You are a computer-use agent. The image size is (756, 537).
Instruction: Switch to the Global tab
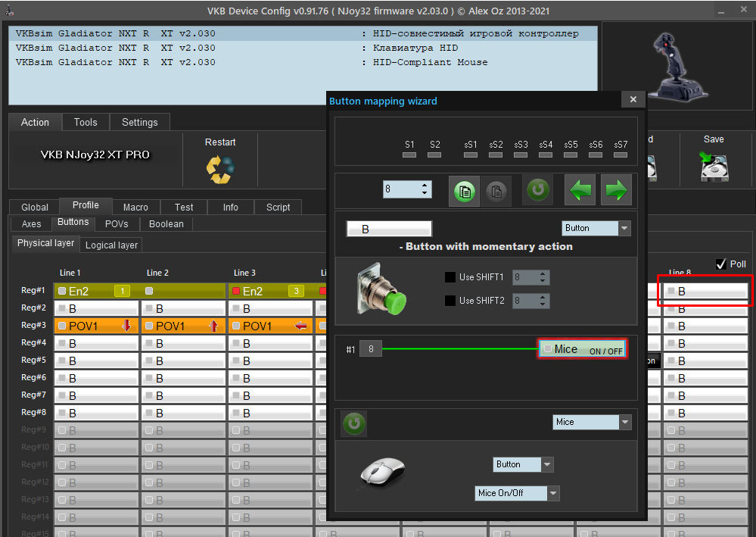pos(35,207)
